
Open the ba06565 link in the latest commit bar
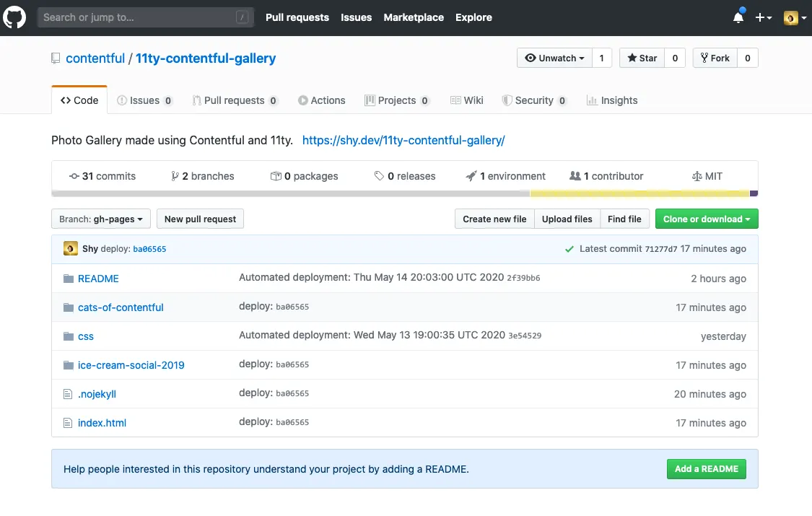(x=149, y=249)
